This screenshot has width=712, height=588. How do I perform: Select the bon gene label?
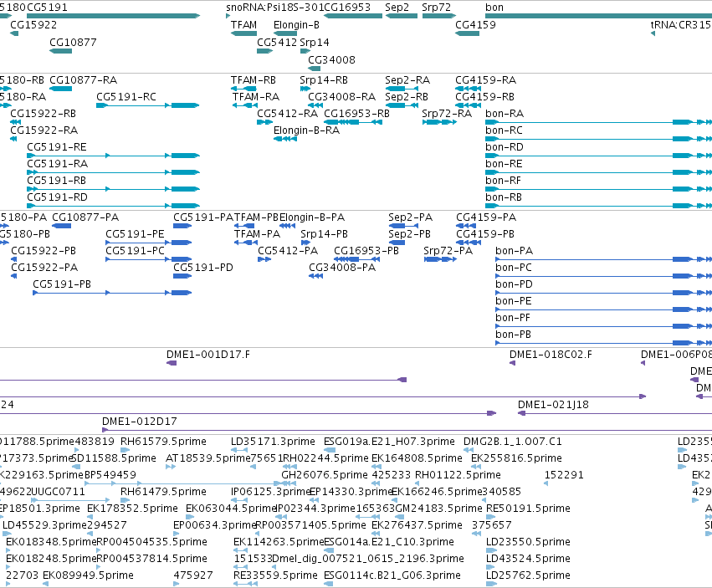[x=494, y=8]
